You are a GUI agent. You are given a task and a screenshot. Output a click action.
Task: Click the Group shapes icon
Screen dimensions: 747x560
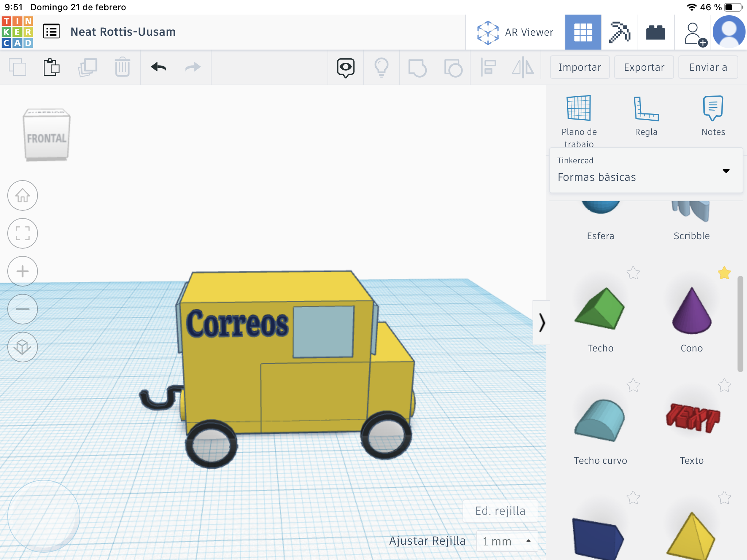pyautogui.click(x=417, y=68)
